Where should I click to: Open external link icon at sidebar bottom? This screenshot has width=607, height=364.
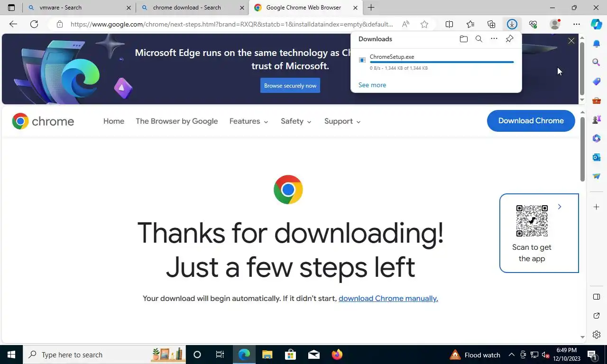pyautogui.click(x=597, y=316)
